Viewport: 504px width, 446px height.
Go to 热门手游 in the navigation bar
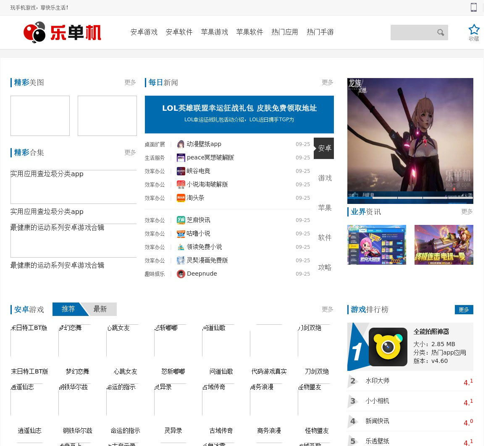tap(320, 32)
